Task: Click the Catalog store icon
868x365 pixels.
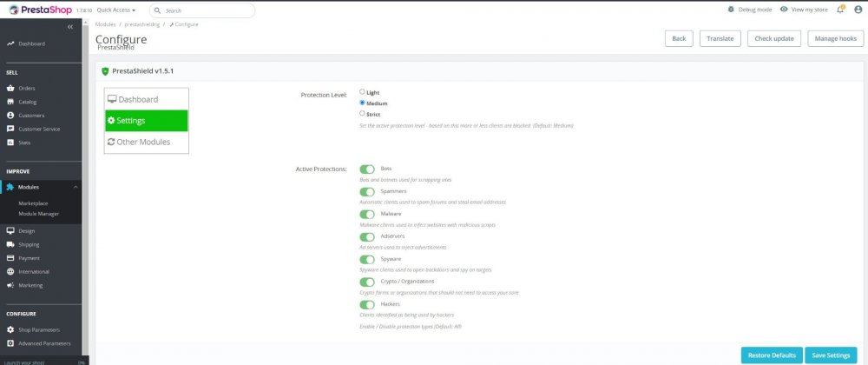Action: pyautogui.click(x=10, y=102)
